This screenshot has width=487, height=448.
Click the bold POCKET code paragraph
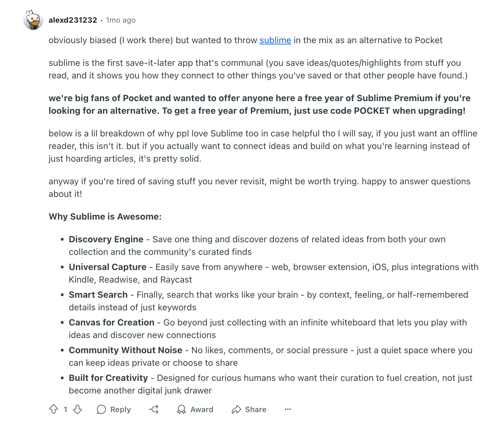(x=260, y=105)
